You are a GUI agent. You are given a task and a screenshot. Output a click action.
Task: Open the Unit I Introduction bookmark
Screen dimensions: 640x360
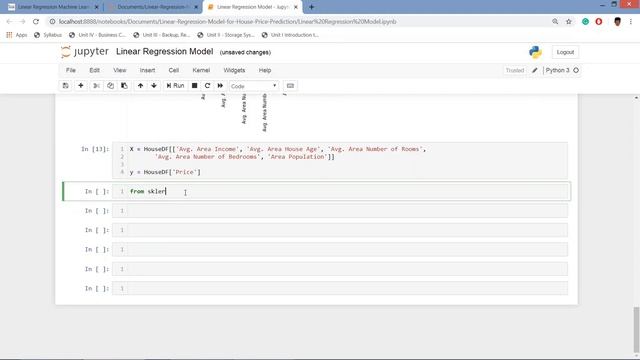(290, 35)
